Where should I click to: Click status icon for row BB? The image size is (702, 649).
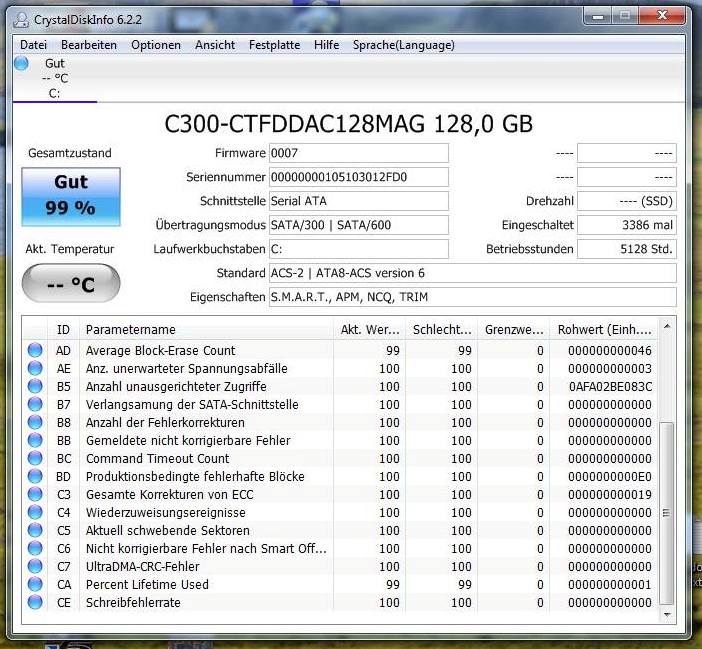click(35, 440)
